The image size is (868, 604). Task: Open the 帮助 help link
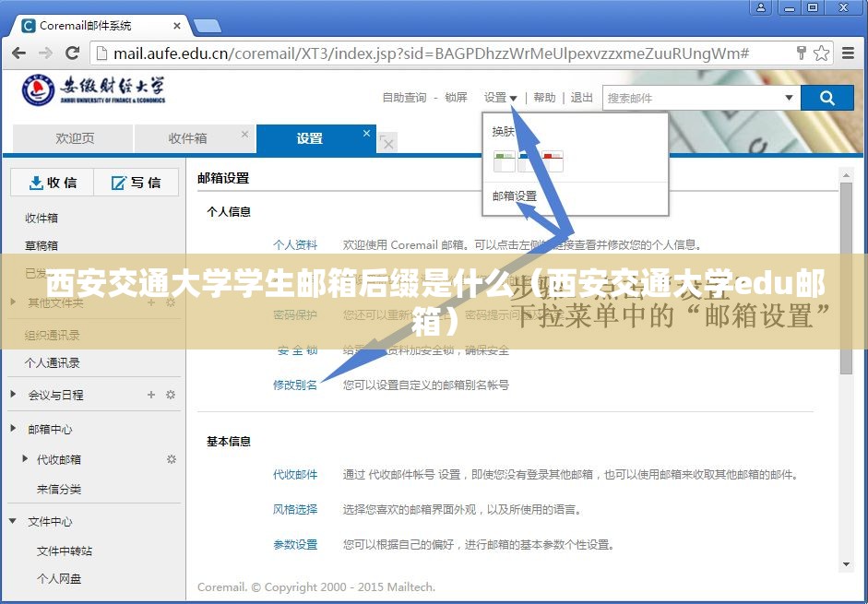544,98
